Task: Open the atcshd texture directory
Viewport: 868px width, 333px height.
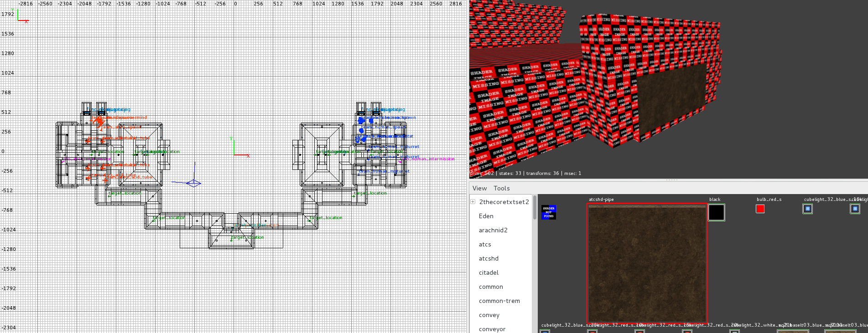Action: point(489,258)
